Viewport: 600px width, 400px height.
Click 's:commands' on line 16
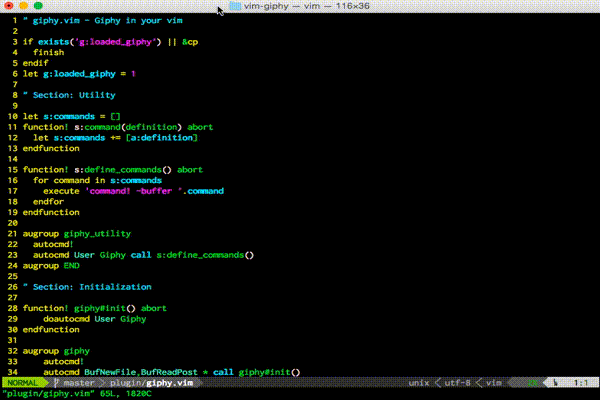click(x=136, y=180)
